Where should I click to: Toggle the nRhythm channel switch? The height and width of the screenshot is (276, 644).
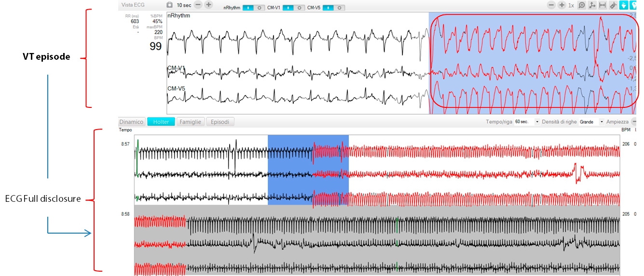254,8
